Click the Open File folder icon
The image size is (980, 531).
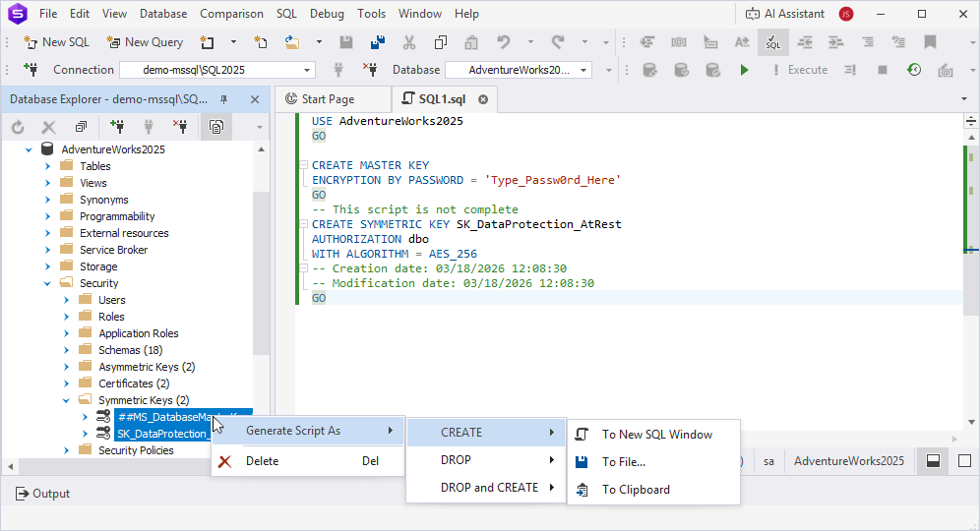[292, 42]
